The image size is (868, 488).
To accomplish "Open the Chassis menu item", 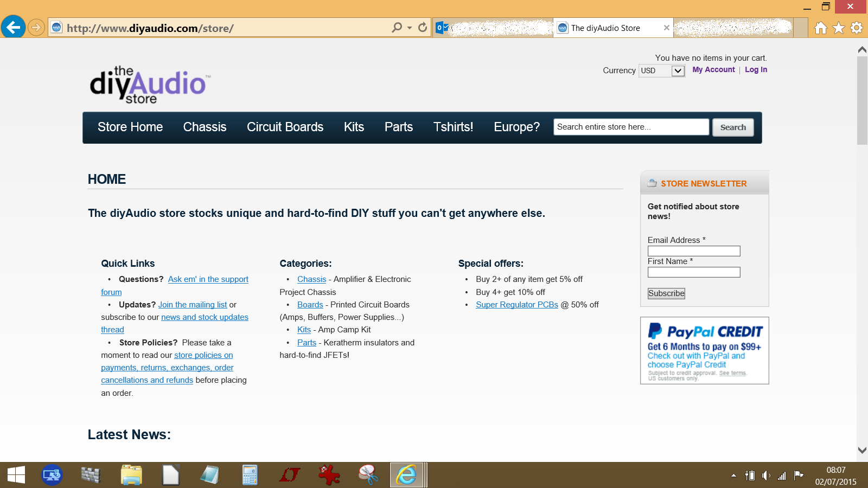I will [x=205, y=127].
